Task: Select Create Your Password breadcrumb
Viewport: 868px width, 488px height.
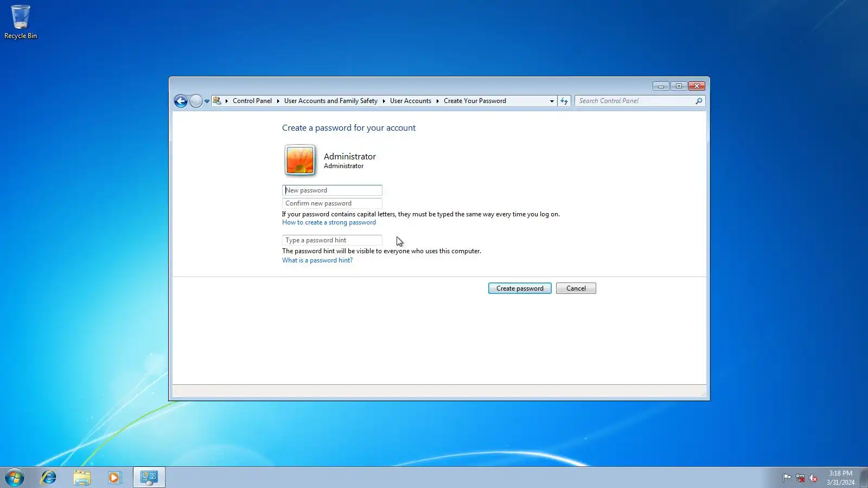Action: (x=475, y=101)
